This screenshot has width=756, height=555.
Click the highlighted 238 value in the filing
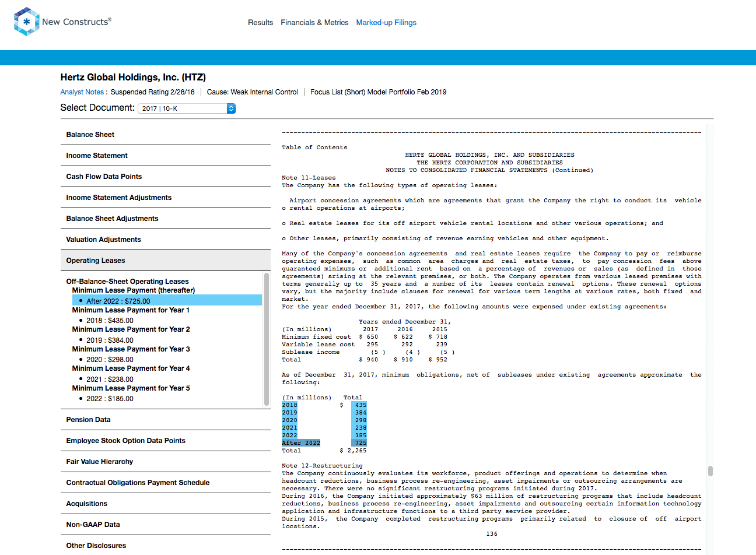(x=360, y=428)
